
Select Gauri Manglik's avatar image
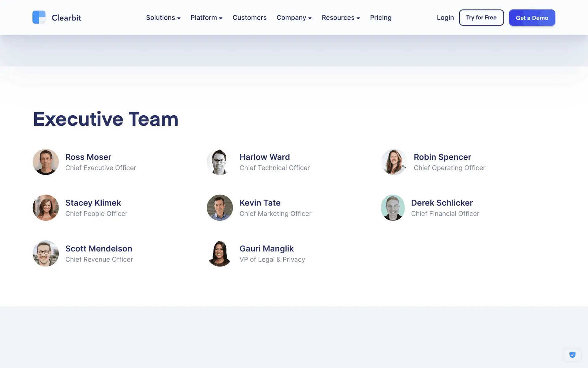click(220, 253)
